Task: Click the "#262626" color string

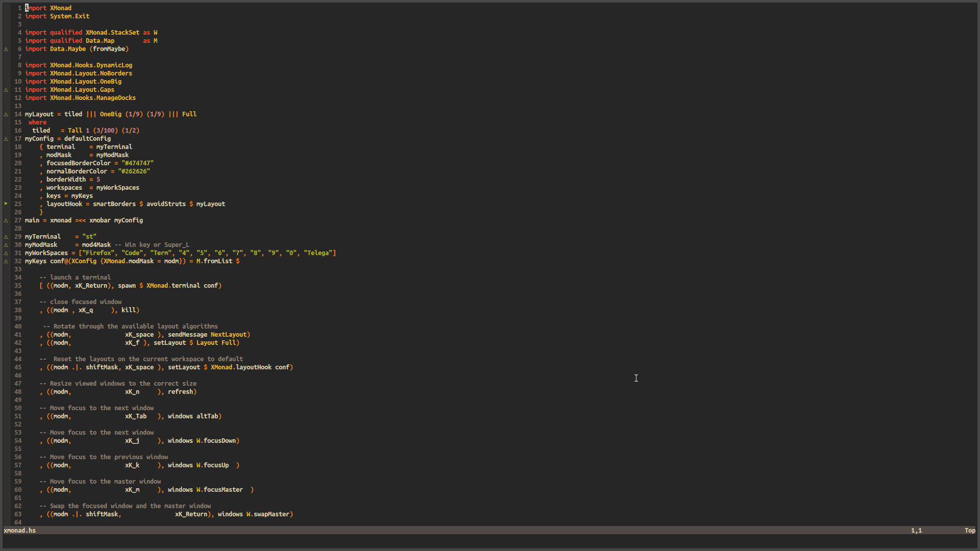Action: tap(134, 171)
